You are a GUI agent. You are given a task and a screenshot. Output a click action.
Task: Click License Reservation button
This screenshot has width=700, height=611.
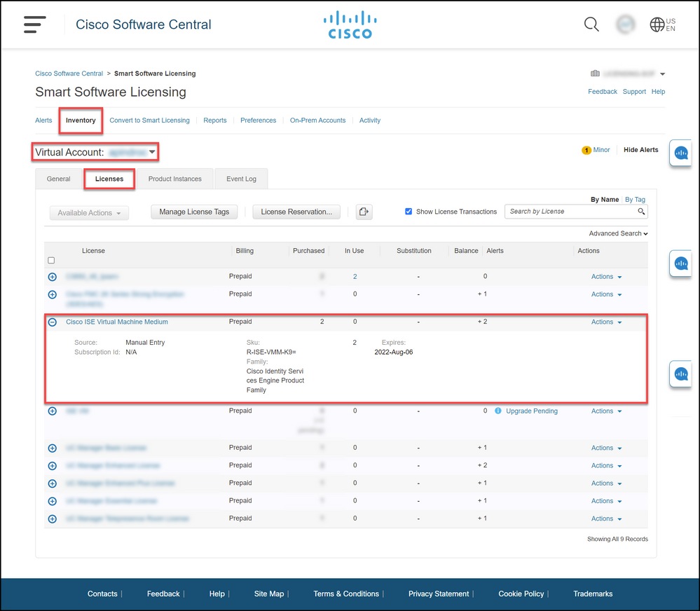click(x=296, y=212)
